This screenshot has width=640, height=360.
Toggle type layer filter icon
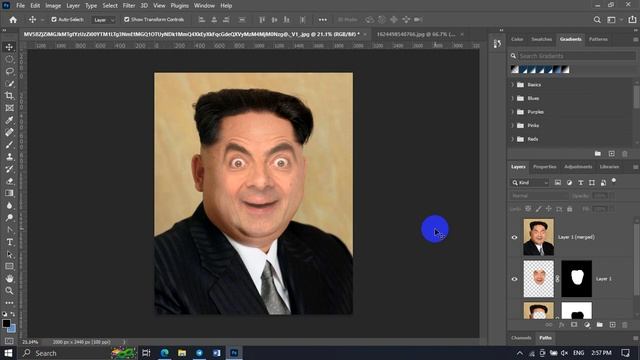tap(580, 183)
